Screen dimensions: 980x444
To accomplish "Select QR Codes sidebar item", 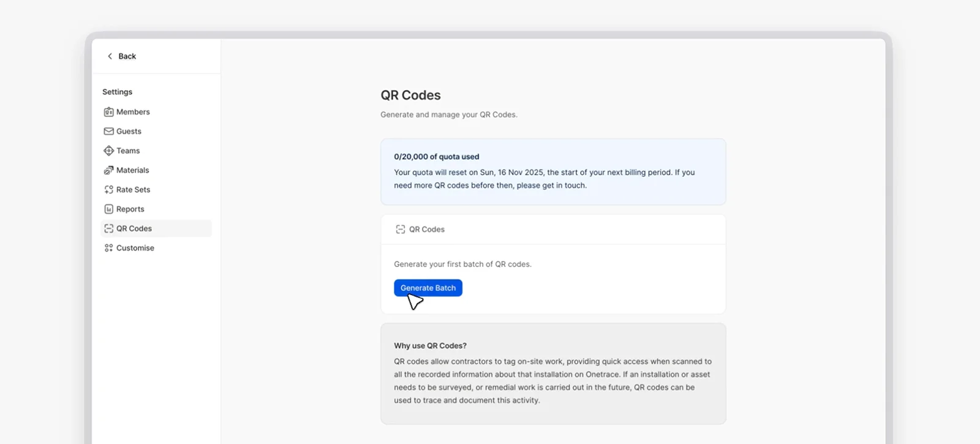I will click(156, 228).
